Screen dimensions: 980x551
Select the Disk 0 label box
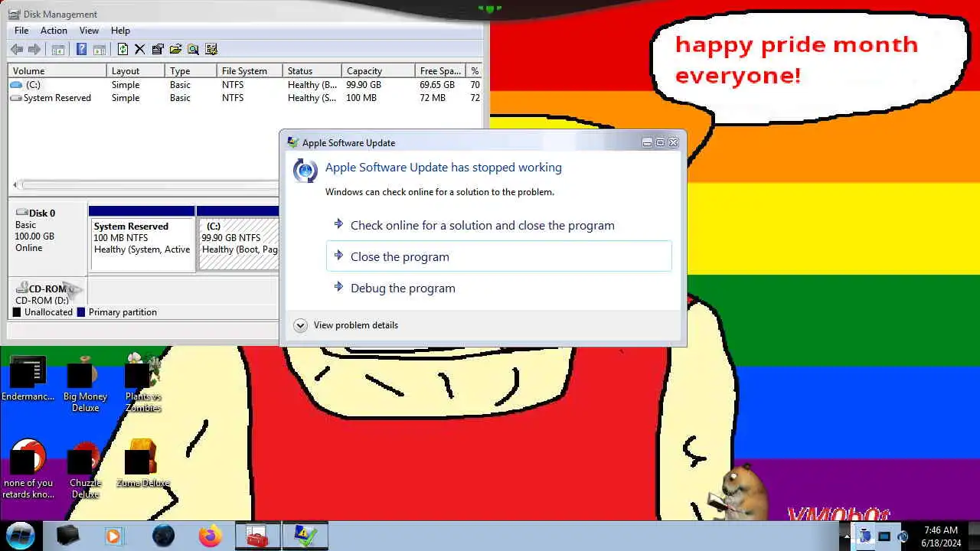[47, 237]
